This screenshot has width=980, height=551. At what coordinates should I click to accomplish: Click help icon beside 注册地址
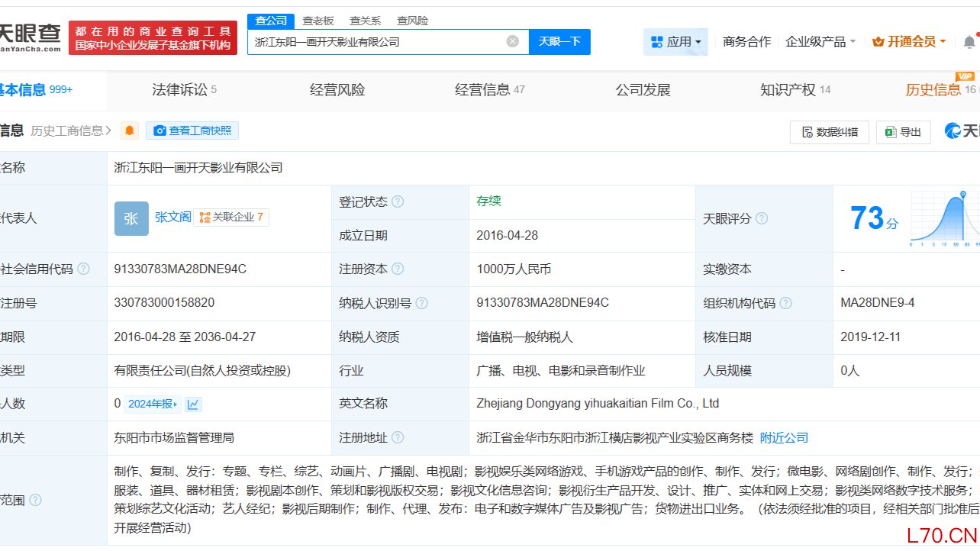398,438
